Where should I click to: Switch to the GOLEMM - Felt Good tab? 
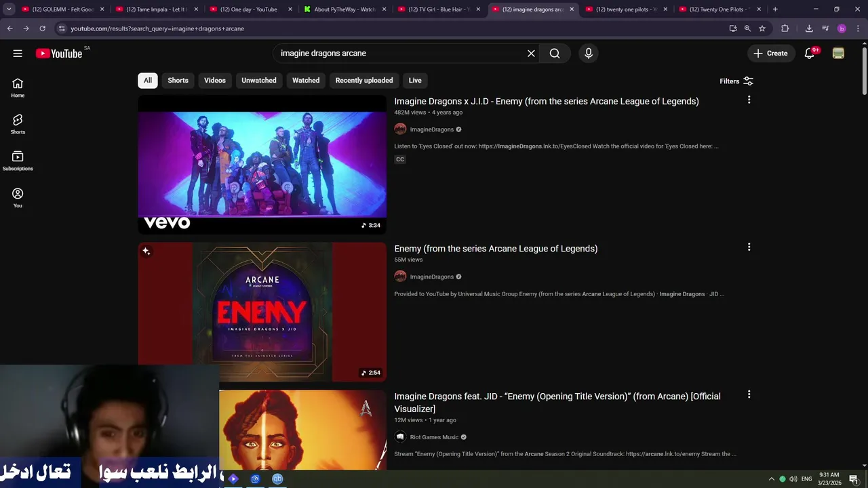tap(63, 9)
